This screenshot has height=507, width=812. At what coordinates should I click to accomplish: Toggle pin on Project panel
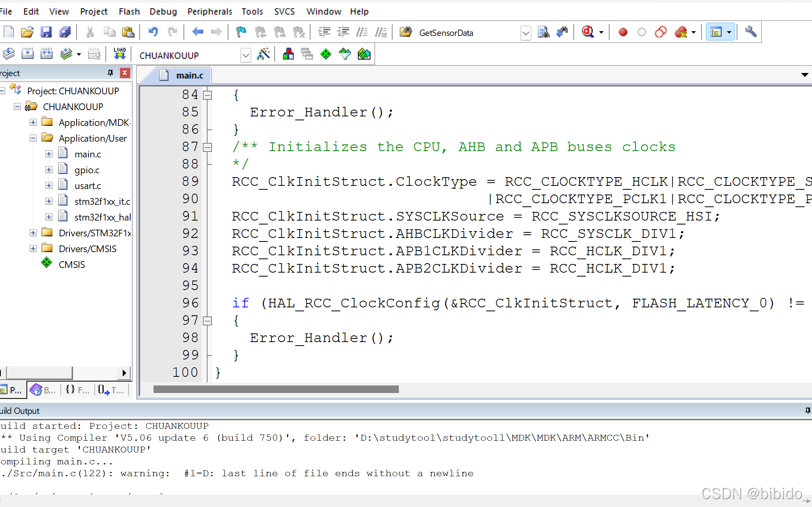(110, 73)
